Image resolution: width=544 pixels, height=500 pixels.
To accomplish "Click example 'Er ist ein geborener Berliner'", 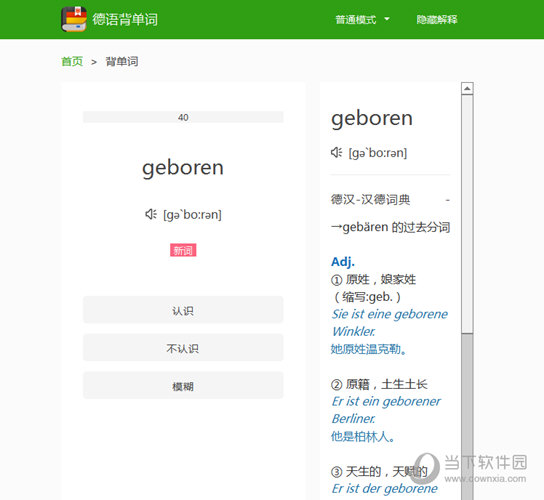I will click(386, 410).
